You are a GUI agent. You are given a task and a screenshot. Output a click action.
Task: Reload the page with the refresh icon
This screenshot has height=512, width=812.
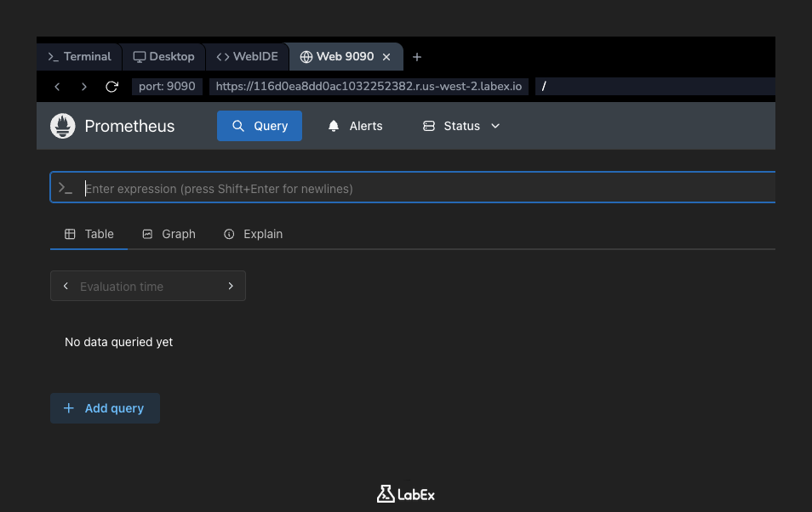[x=112, y=86]
